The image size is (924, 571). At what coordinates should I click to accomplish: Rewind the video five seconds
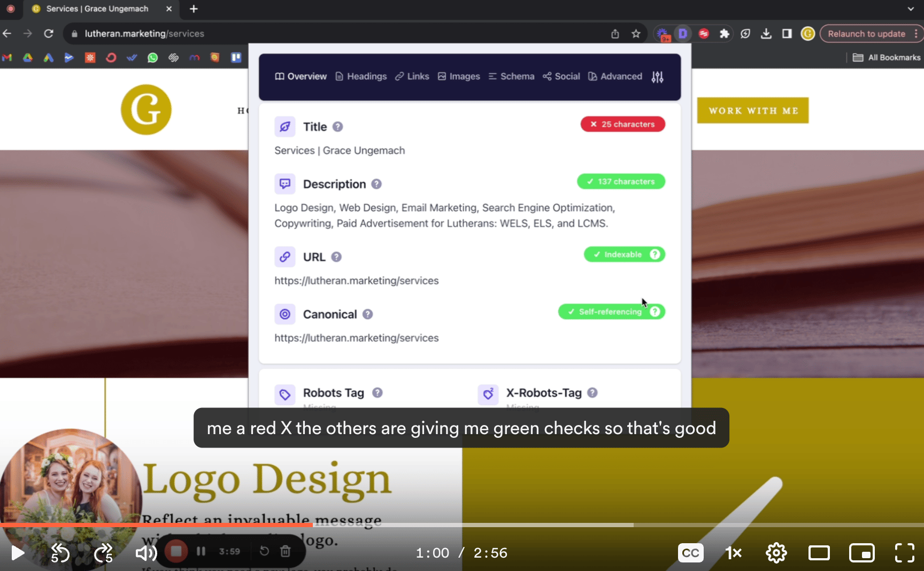click(x=60, y=553)
